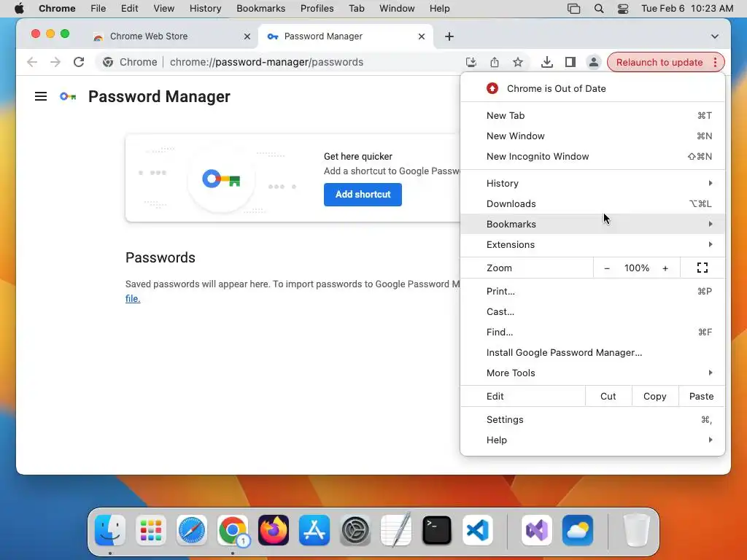This screenshot has width=747, height=560.
Task: Open Launchpad from the Dock
Action: (x=151, y=530)
